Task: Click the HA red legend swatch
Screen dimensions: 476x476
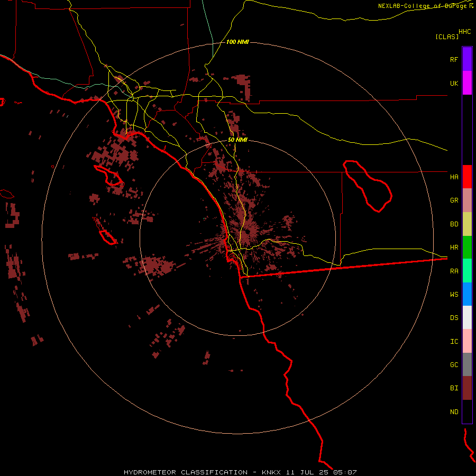Action: 467,177
